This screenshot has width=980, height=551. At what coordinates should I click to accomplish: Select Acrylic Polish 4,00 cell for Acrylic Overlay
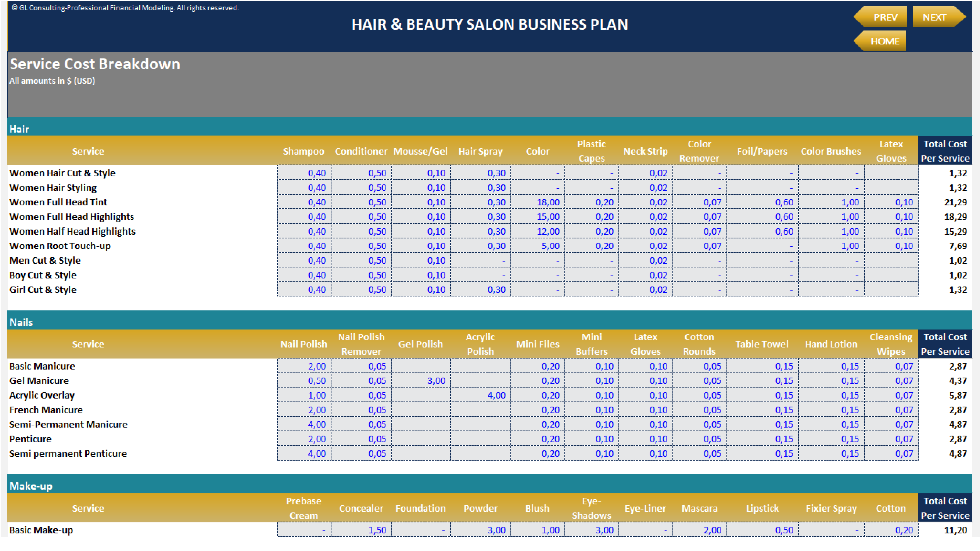click(481, 396)
